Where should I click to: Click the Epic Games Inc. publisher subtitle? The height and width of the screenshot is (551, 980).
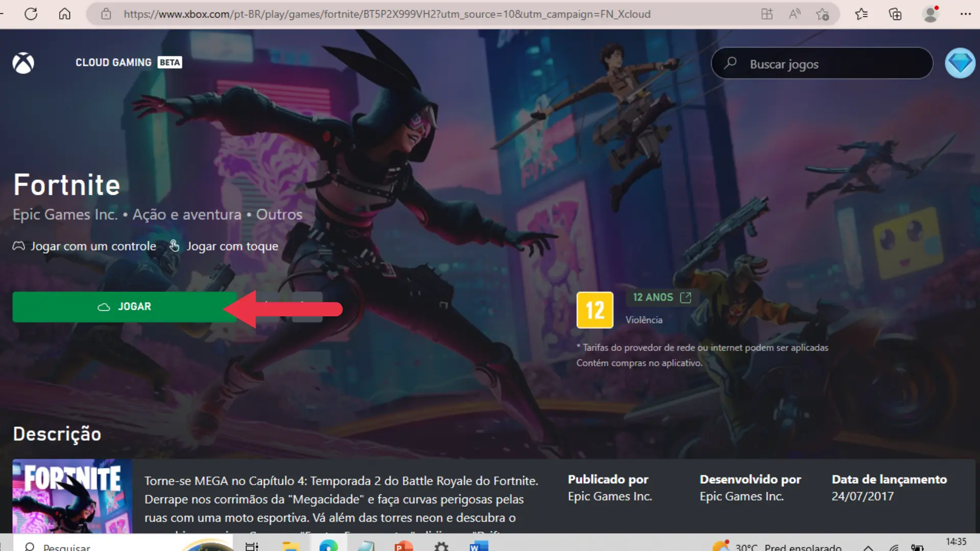(x=65, y=214)
